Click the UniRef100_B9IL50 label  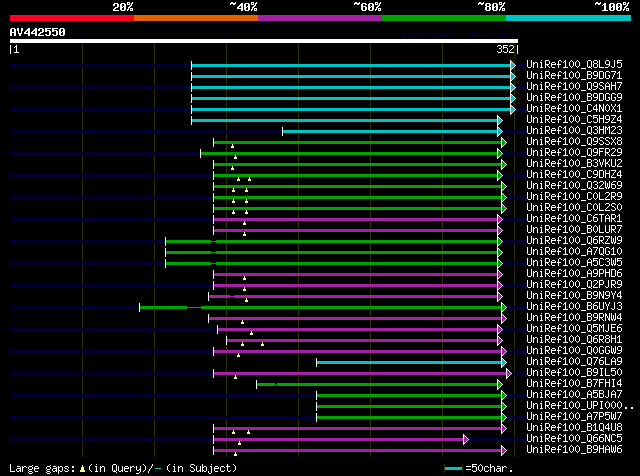pos(574,373)
